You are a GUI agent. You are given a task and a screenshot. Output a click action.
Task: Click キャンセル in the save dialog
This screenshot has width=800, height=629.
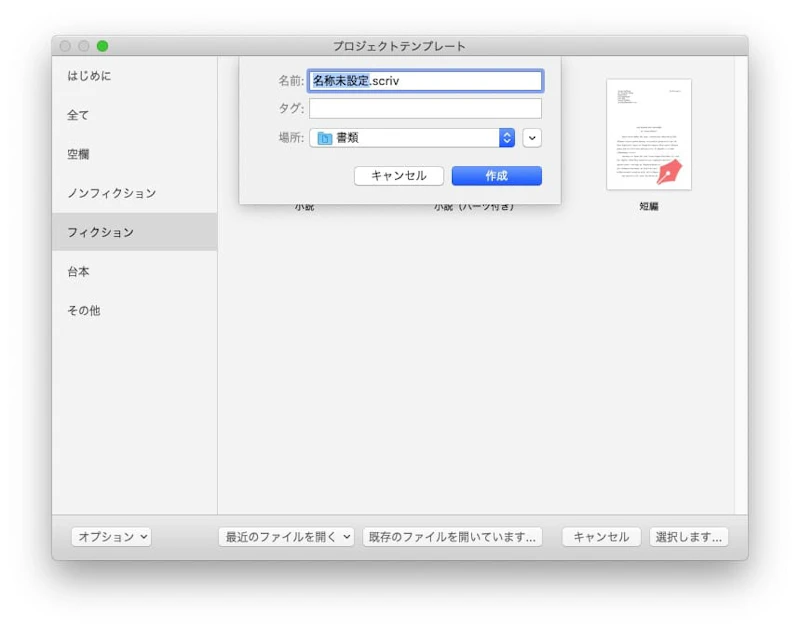click(400, 175)
